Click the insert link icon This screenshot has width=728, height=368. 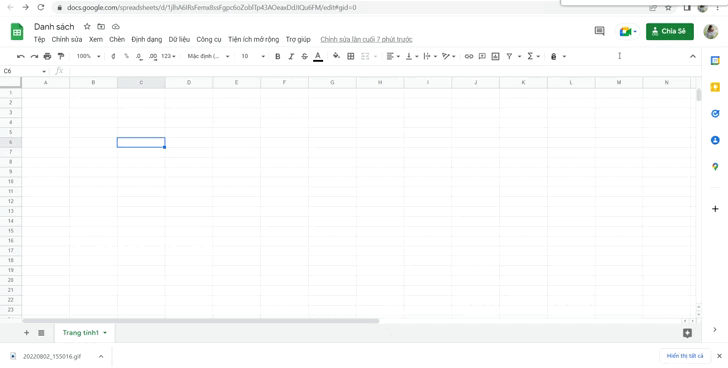pyautogui.click(x=469, y=56)
